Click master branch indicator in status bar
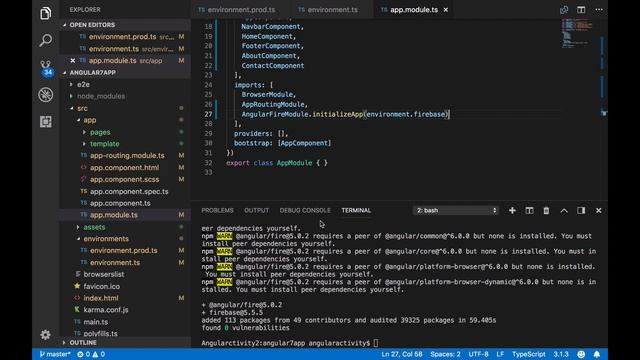This screenshot has width=640, height=360. click(55, 354)
